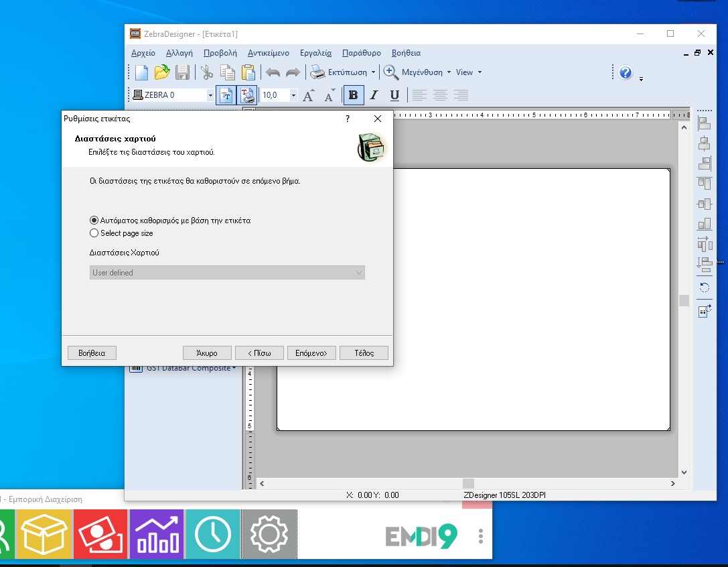Screen dimensions: 728x567
Task: Click the Βοήθεια button in dialog
Action: tap(92, 353)
